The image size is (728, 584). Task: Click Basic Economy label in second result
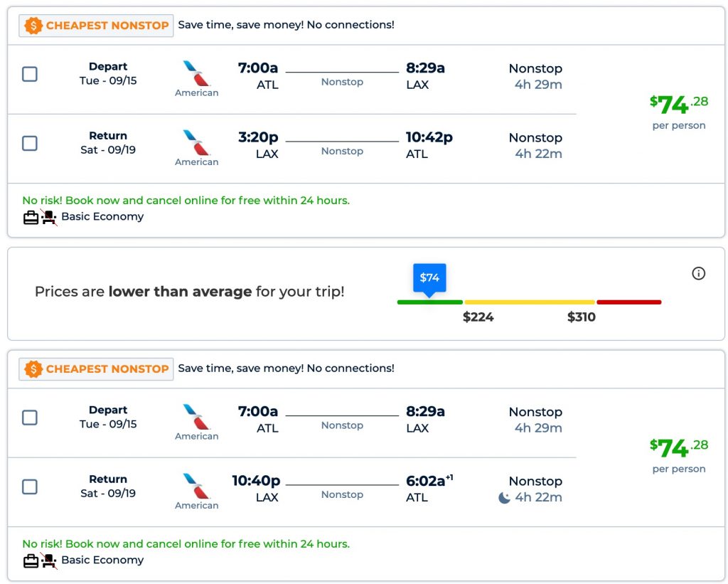[x=102, y=560]
